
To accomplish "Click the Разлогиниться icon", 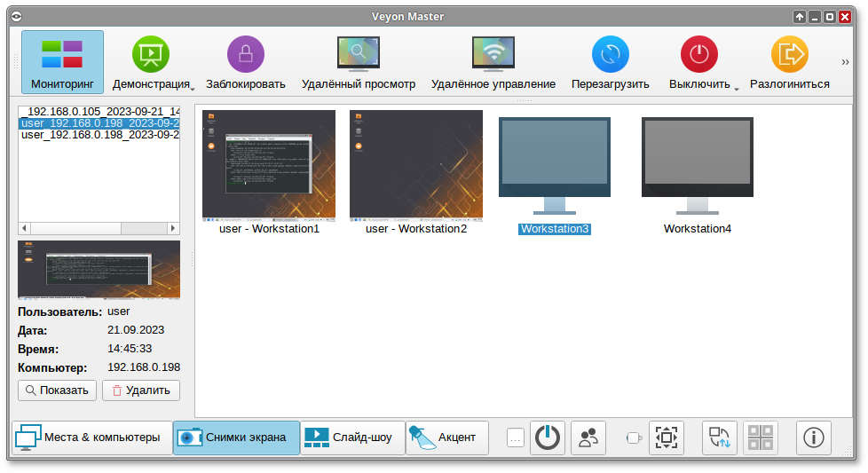I will [789, 54].
